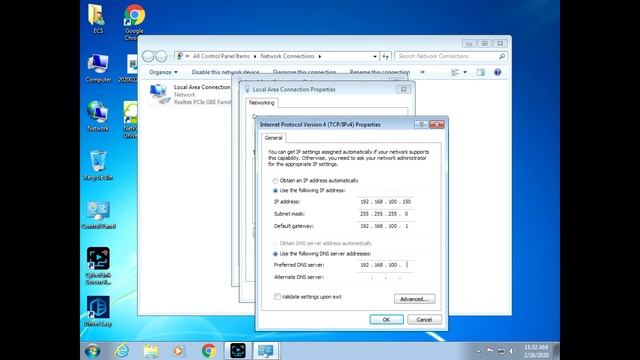Click the search magnifier icon in Network Connections
Screen dimensions: 640x360
coord(502,56)
